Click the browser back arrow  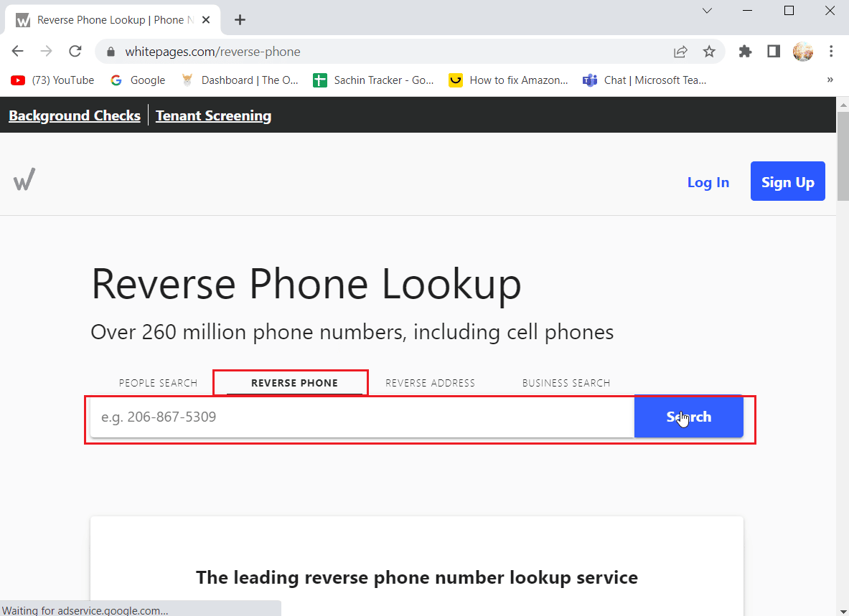point(18,52)
